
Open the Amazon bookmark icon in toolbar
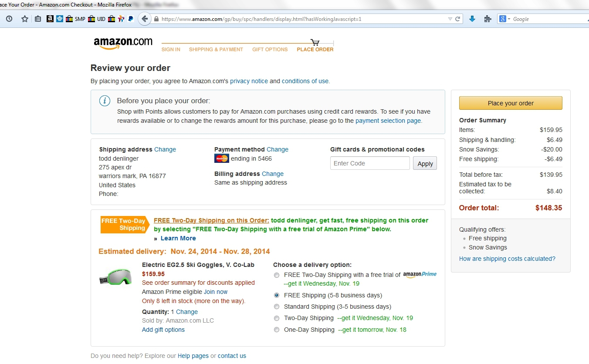[x=50, y=19]
